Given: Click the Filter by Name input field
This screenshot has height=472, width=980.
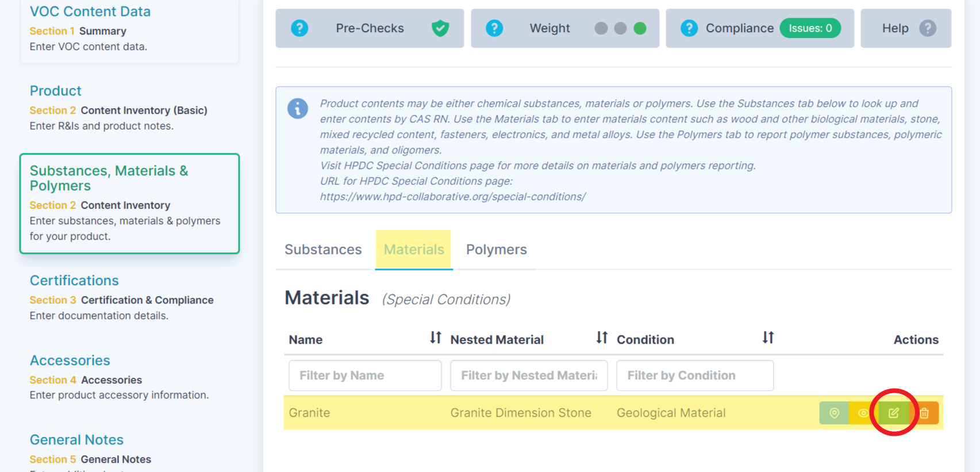Looking at the screenshot, I should point(365,375).
